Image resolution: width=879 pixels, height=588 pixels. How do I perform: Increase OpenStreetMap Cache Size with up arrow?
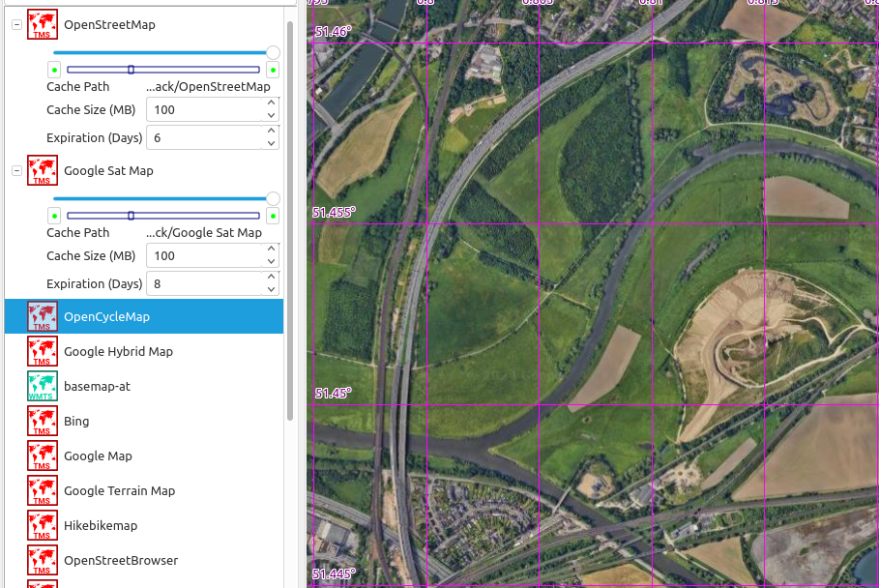point(272,103)
